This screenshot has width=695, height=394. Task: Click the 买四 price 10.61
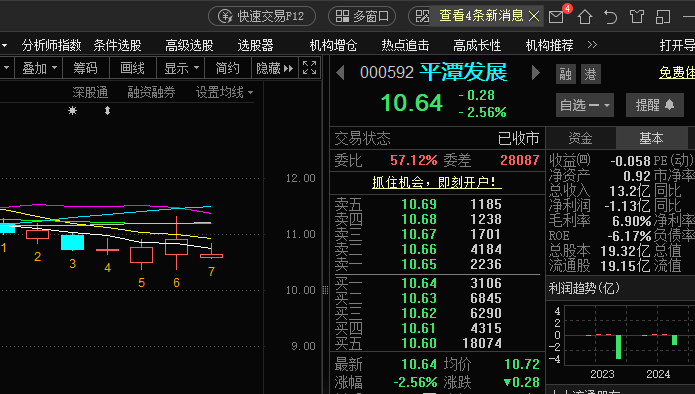pos(419,328)
